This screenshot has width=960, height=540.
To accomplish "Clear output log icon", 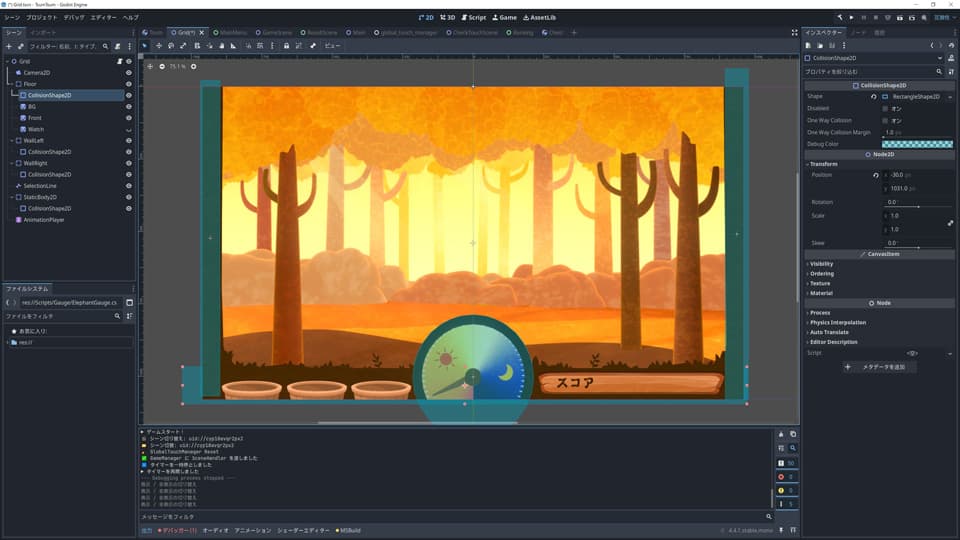I will point(781,434).
